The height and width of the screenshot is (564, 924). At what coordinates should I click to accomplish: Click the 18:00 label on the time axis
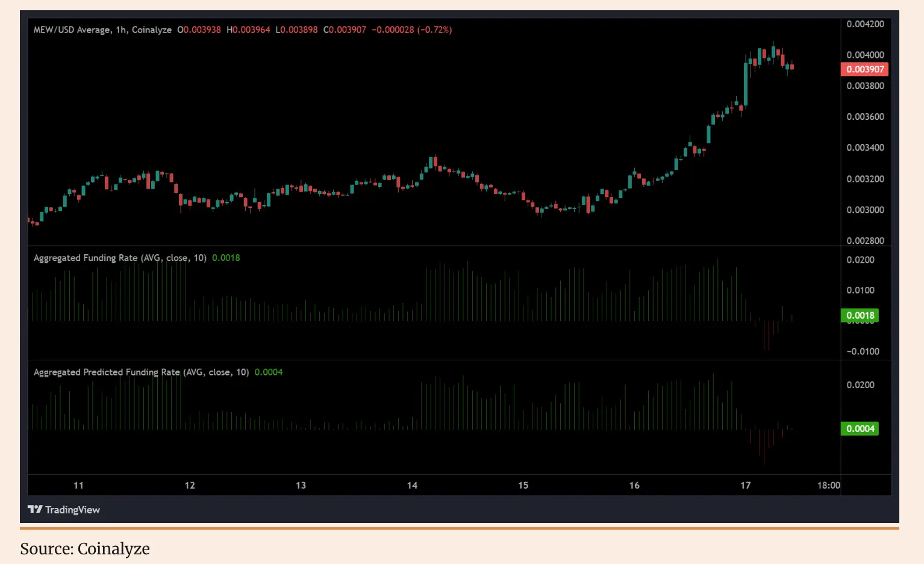829,485
